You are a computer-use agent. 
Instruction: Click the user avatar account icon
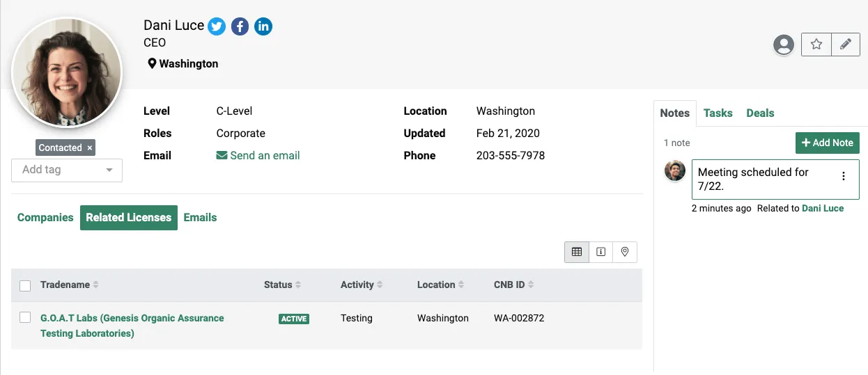click(784, 45)
